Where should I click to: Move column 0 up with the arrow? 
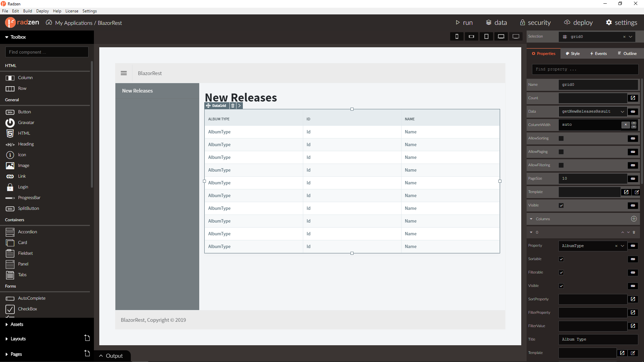pyautogui.click(x=623, y=232)
